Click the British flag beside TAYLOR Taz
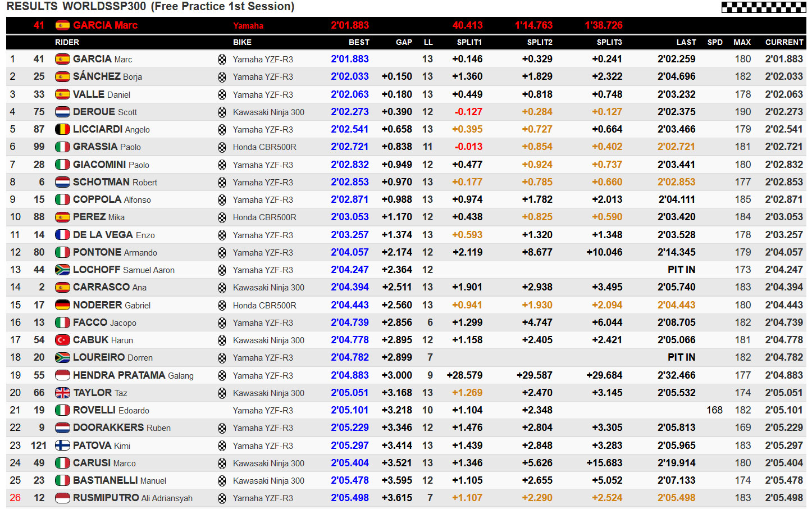 point(62,393)
